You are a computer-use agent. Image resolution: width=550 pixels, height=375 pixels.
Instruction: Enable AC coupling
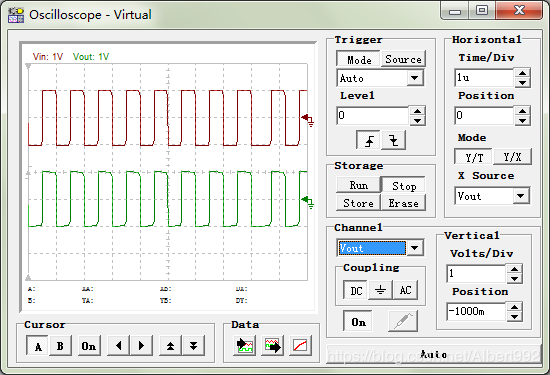[x=405, y=290]
